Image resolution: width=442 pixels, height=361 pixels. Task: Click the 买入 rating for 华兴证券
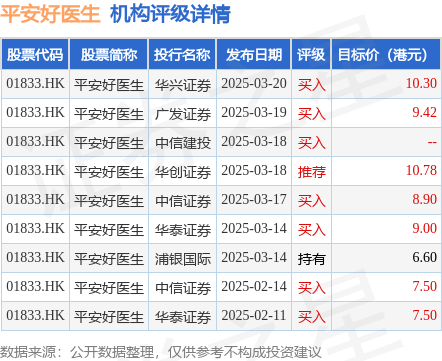pos(311,85)
